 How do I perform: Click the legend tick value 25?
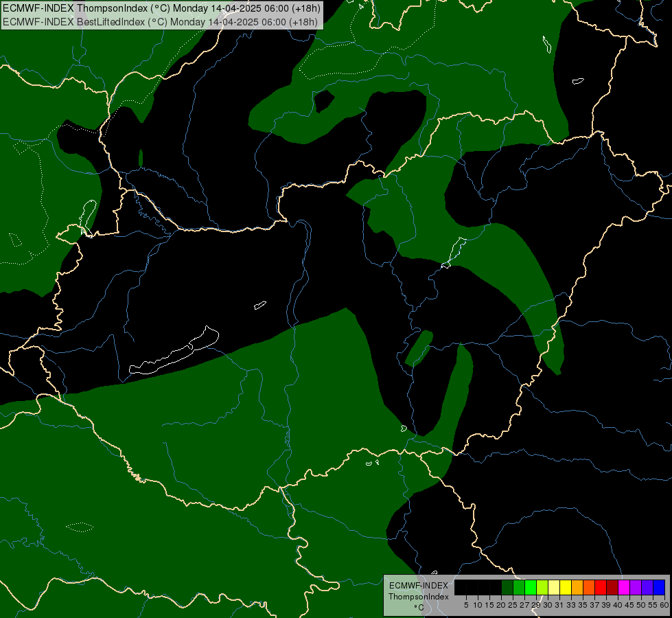pyautogui.click(x=513, y=605)
